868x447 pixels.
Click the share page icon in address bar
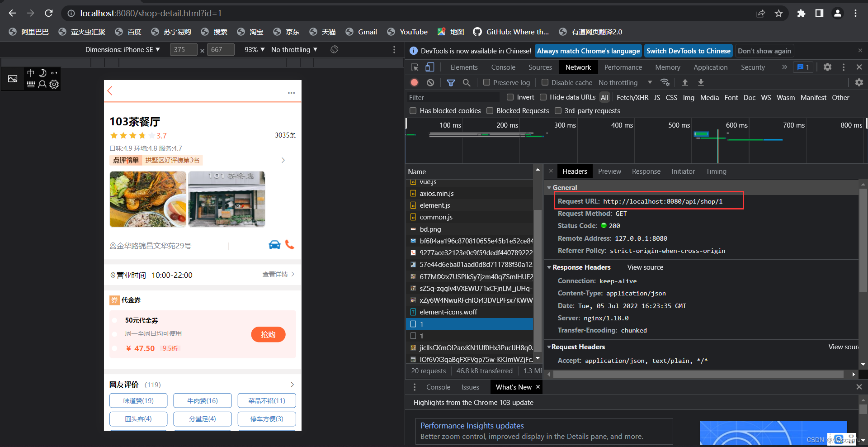(x=760, y=14)
